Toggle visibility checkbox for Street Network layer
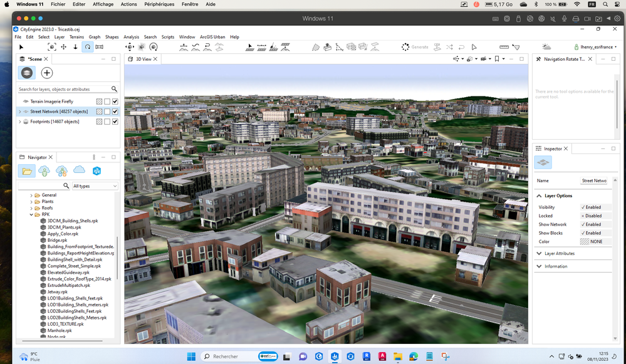This screenshot has height=364, width=626. click(115, 112)
